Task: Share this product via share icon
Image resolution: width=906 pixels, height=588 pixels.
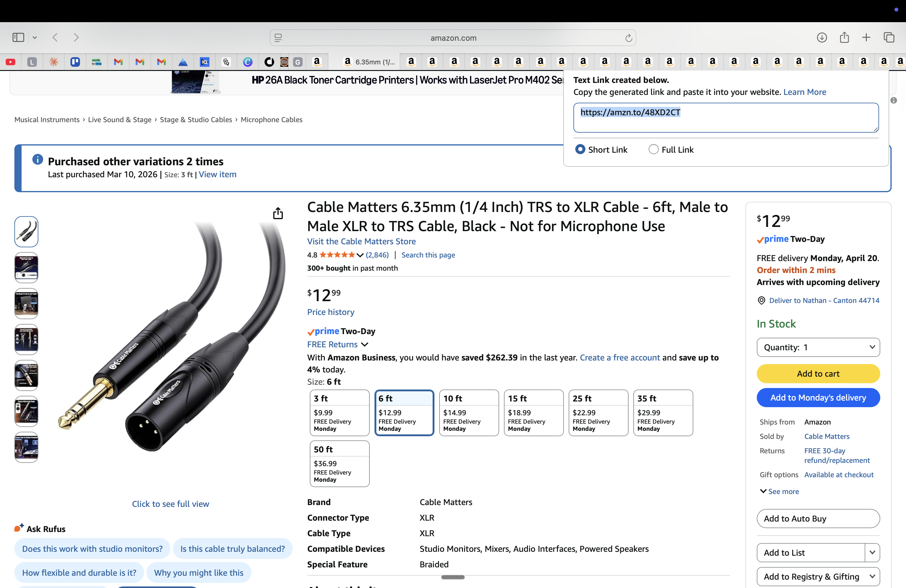Action: coord(278,213)
